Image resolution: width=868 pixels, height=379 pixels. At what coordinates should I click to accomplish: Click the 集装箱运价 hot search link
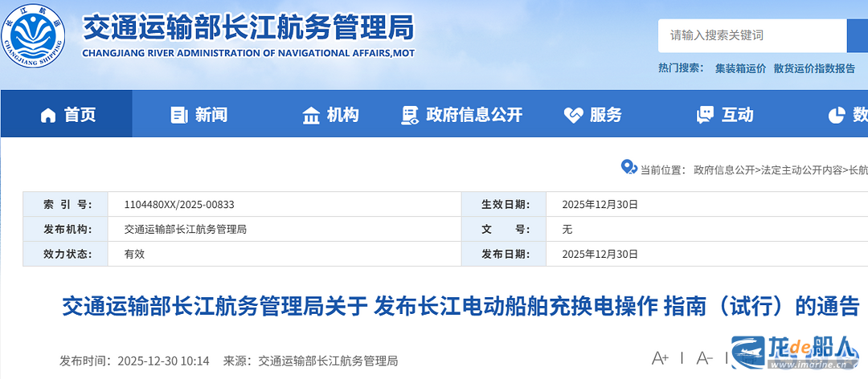pyautogui.click(x=740, y=68)
